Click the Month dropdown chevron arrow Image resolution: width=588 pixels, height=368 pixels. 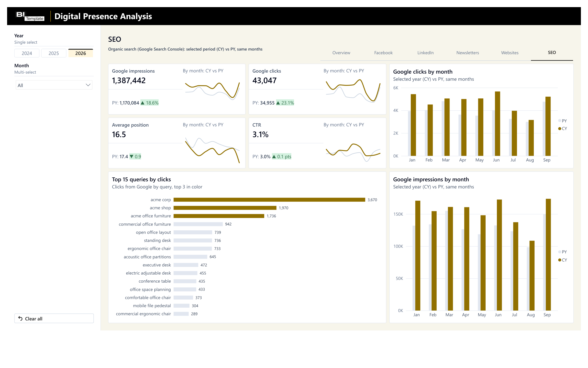click(88, 85)
